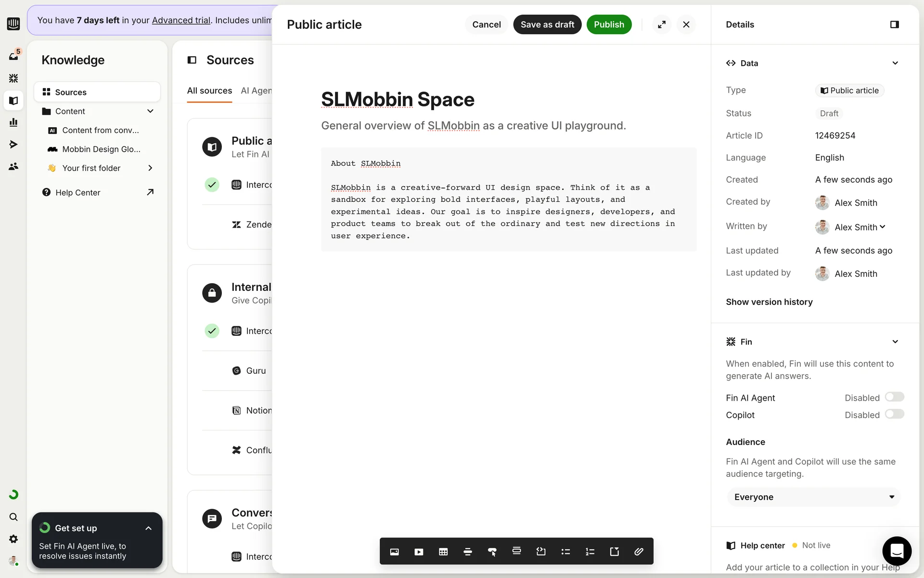Enable the Copilot toggle
Viewport: 924px width, 578px height.
894,414
